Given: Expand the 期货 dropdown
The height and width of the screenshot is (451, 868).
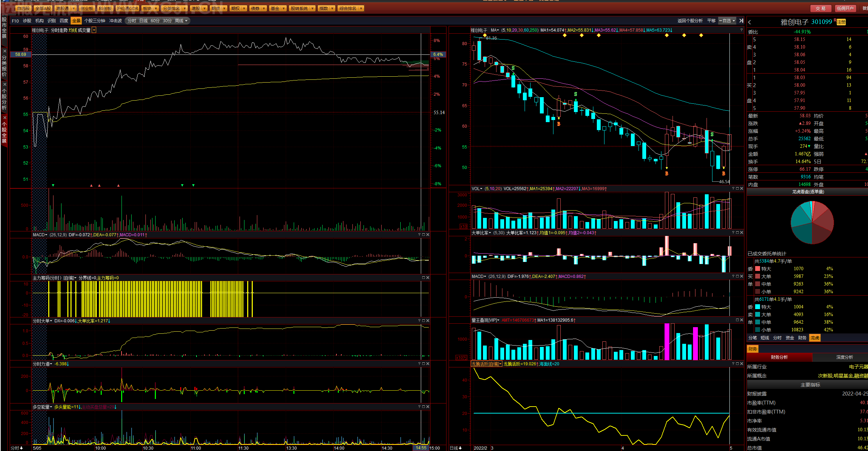Looking at the screenshot, I should click(x=224, y=8).
